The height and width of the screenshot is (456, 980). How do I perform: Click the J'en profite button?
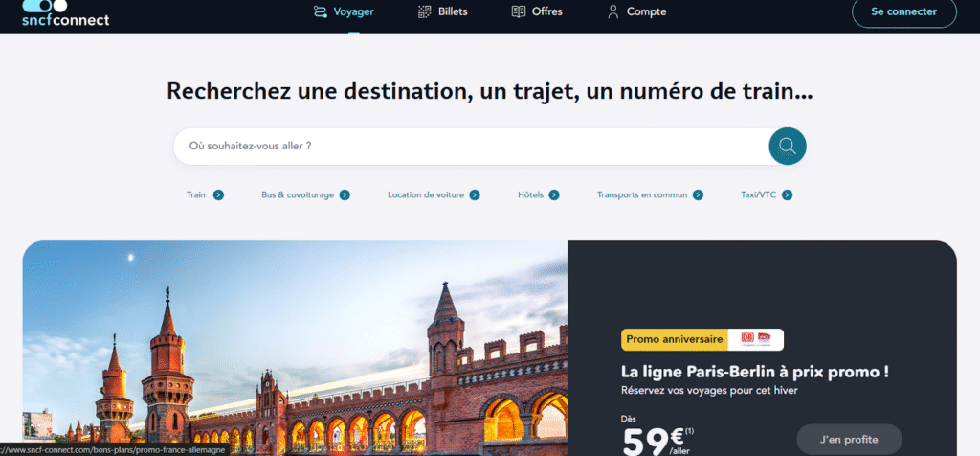(x=848, y=439)
